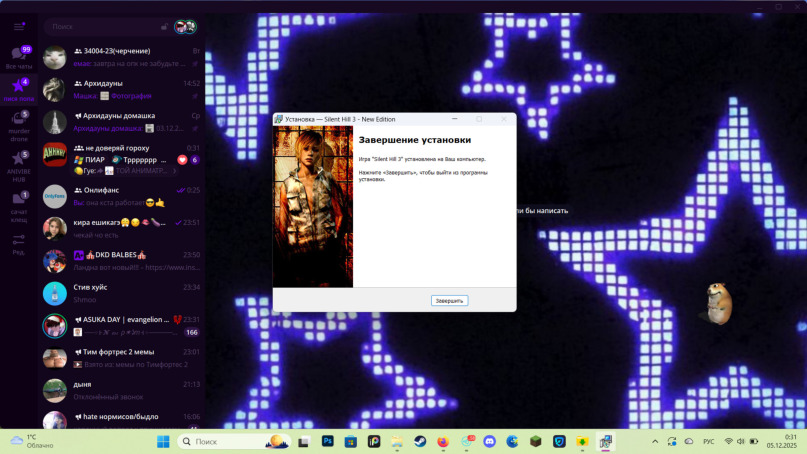Viewport: 807px width, 454px height.
Task: Select the 'Все чаты' folder
Action: coord(19,57)
